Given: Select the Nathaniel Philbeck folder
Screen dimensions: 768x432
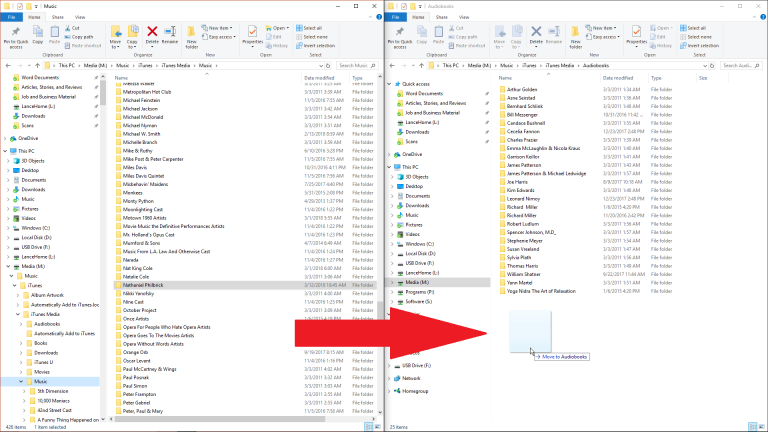Looking at the screenshot, I should pos(245,285).
